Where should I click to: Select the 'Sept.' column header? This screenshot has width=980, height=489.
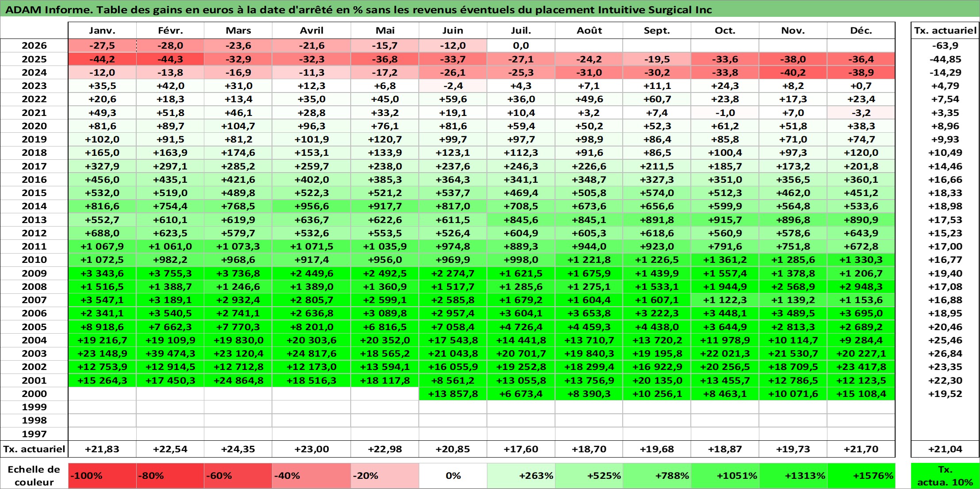coord(657,31)
